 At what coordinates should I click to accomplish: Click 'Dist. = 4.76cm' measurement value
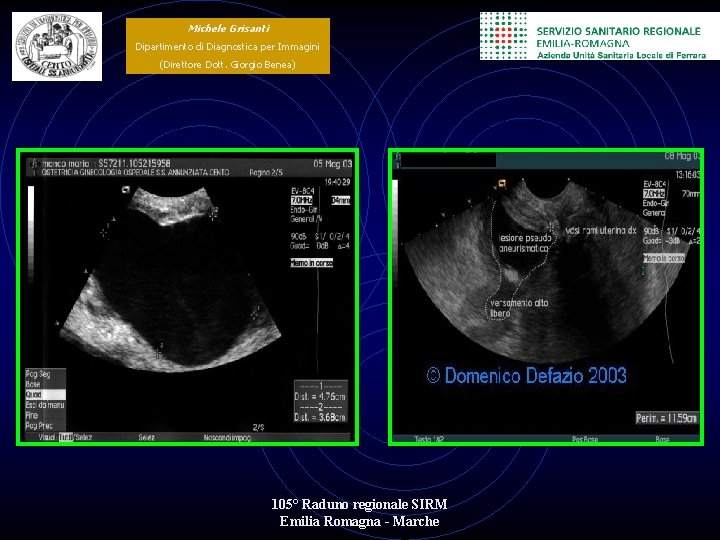pos(320,396)
